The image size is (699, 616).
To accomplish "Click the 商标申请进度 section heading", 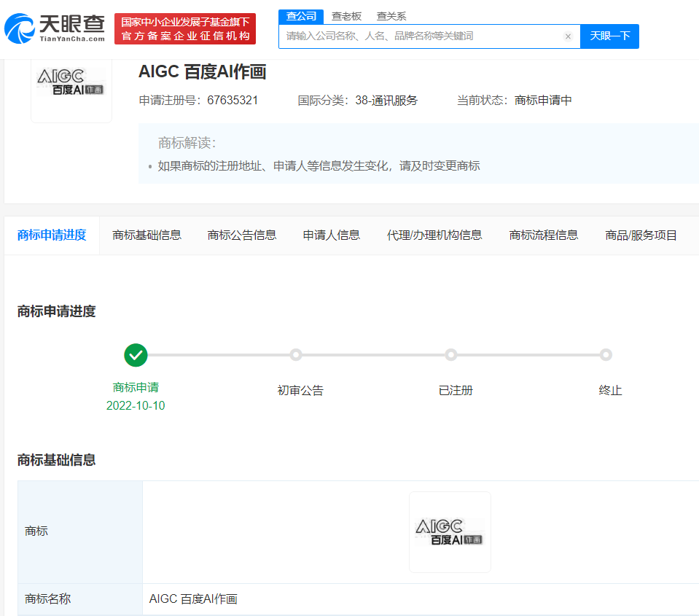I will point(57,311).
